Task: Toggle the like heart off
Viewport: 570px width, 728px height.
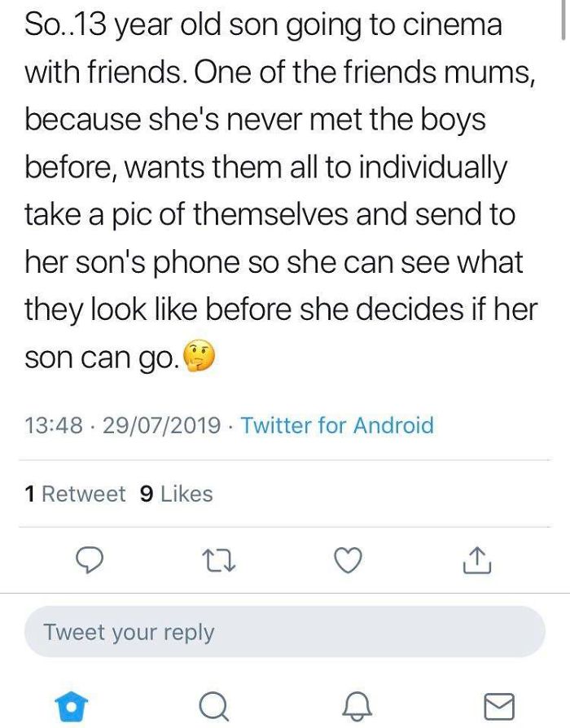Action: pos(349,559)
